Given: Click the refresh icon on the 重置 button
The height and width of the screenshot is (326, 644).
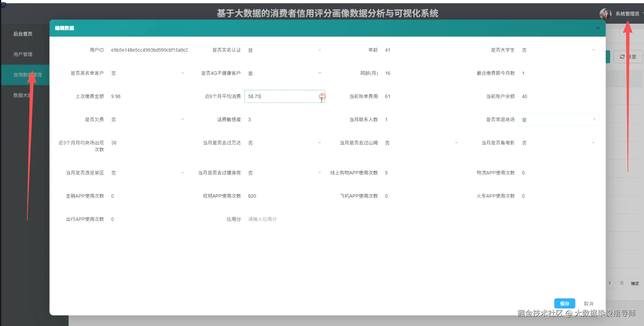Looking at the screenshot, I should (622, 56).
